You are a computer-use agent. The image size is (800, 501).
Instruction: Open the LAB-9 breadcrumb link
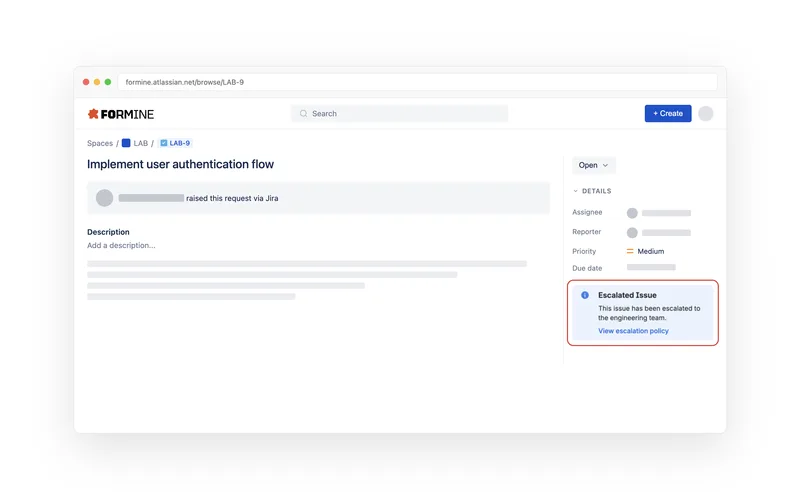[180, 143]
